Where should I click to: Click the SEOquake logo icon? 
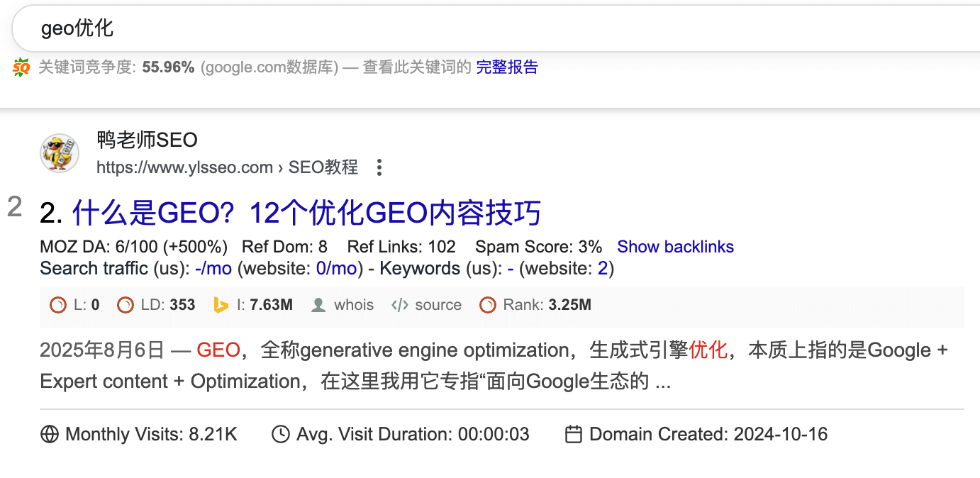tap(21, 67)
